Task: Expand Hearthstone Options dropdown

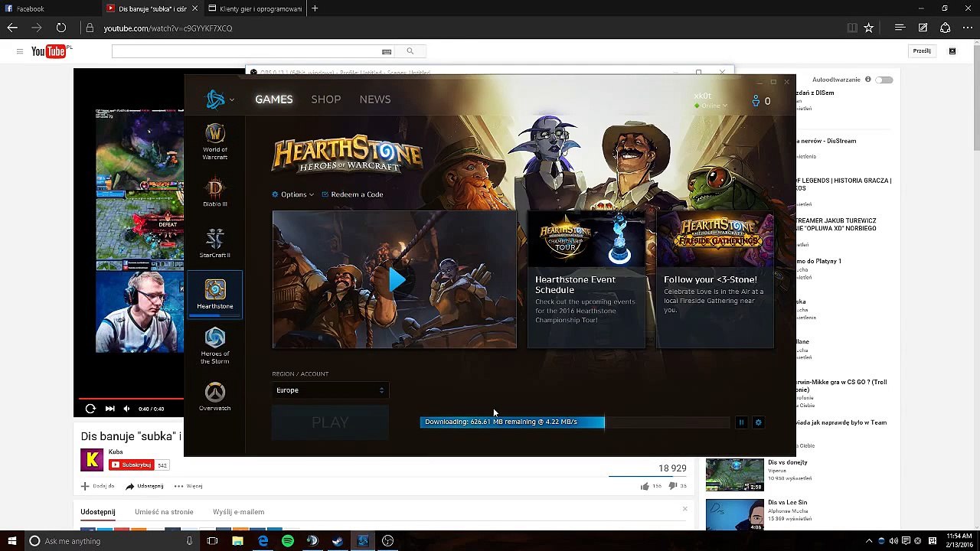Action: point(293,194)
